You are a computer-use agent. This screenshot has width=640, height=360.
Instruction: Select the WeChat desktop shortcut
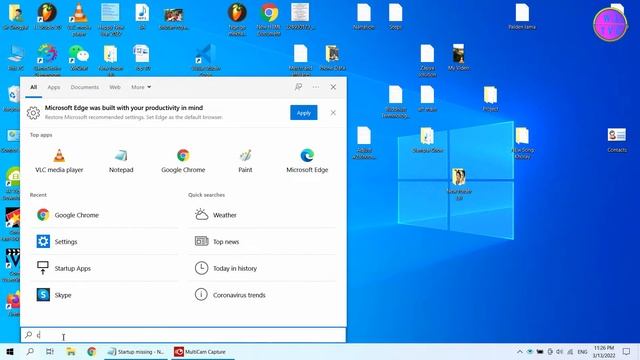click(x=79, y=58)
